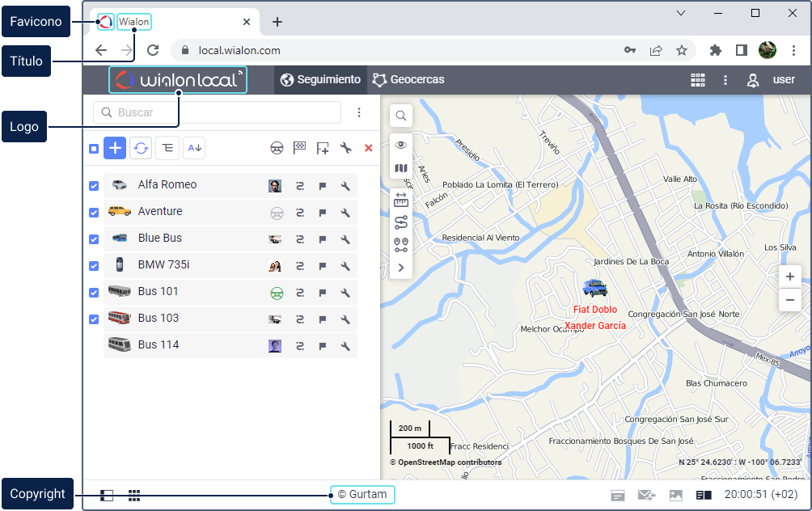Click the © Gurtam copyright link
The height and width of the screenshot is (511, 812).
click(362, 495)
